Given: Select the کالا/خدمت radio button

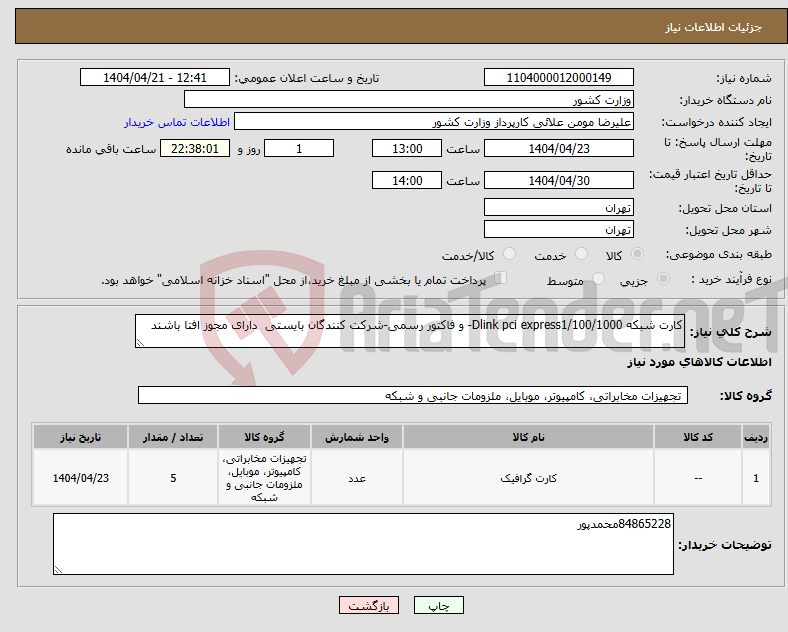Looking at the screenshot, I should click(x=509, y=254).
